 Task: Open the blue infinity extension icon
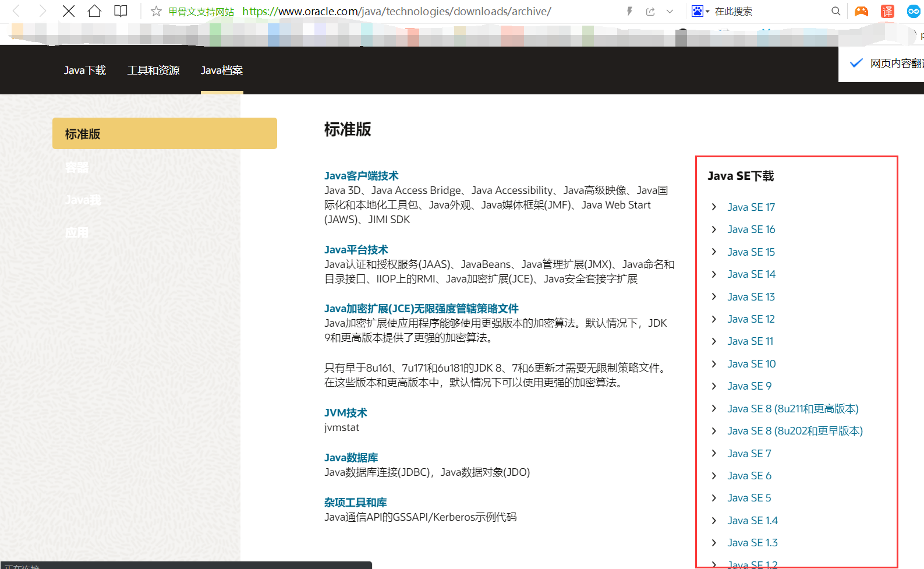[x=914, y=11]
